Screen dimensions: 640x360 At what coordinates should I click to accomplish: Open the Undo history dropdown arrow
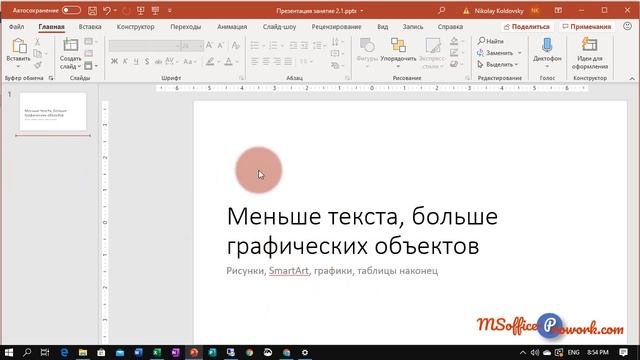pos(116,11)
